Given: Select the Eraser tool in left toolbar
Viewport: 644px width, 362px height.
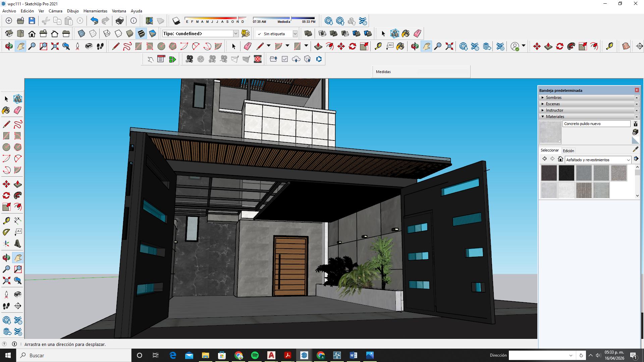Looking at the screenshot, I should [x=18, y=110].
